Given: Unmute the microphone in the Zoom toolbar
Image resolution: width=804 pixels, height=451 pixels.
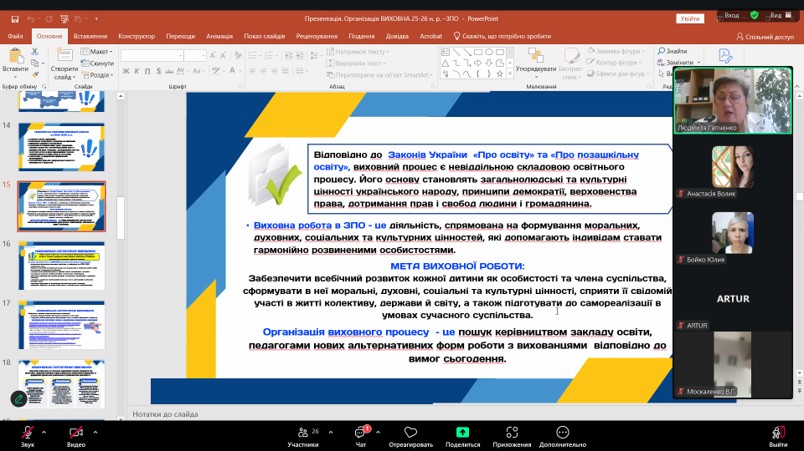Looking at the screenshot, I should point(27,432).
